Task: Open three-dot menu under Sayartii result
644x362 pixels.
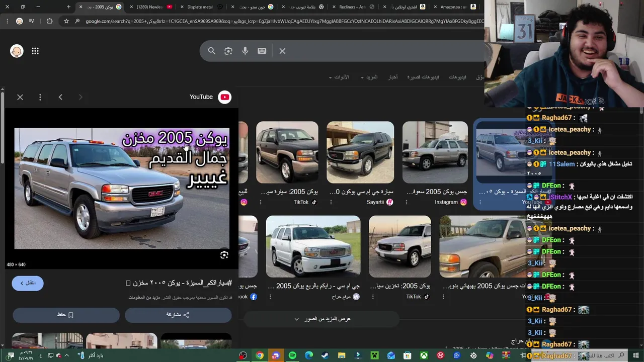Action: [x=331, y=202]
